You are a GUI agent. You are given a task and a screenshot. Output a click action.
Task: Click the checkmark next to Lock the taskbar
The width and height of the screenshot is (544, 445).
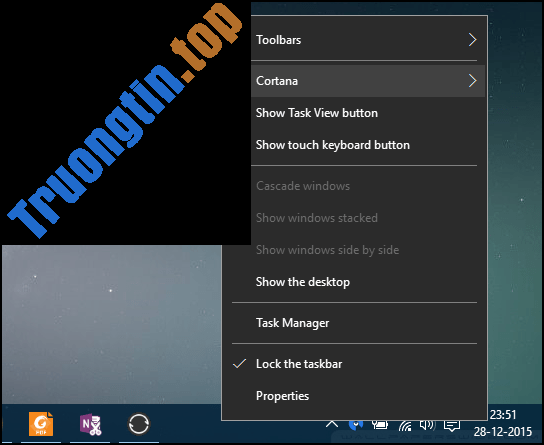(239, 363)
